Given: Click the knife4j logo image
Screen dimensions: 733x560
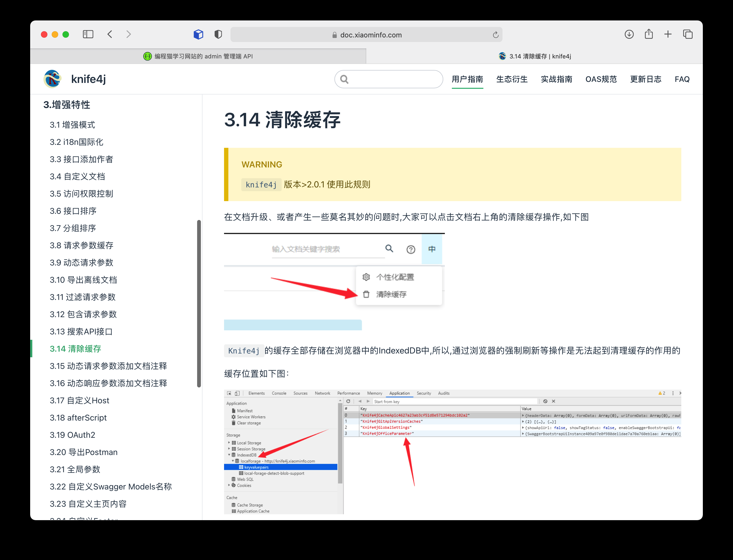Looking at the screenshot, I should click(x=52, y=79).
